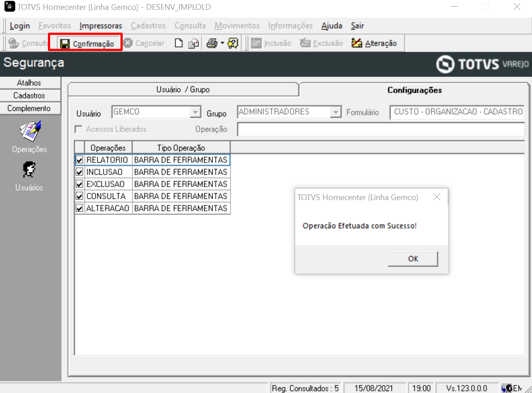
Task: Toggle the Acessos Liberados checkbox
Action: tap(79, 129)
